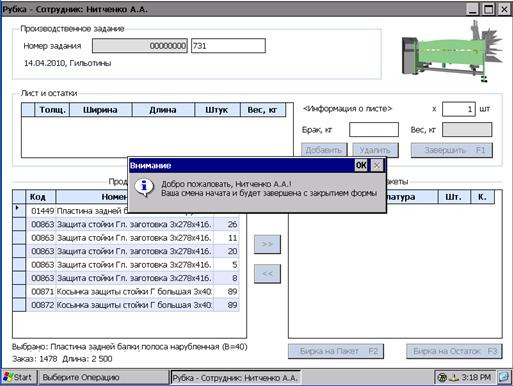The height and width of the screenshot is (386, 513).
Task: Click the greyed Вес, кг field
Action: pyautogui.click(x=467, y=130)
